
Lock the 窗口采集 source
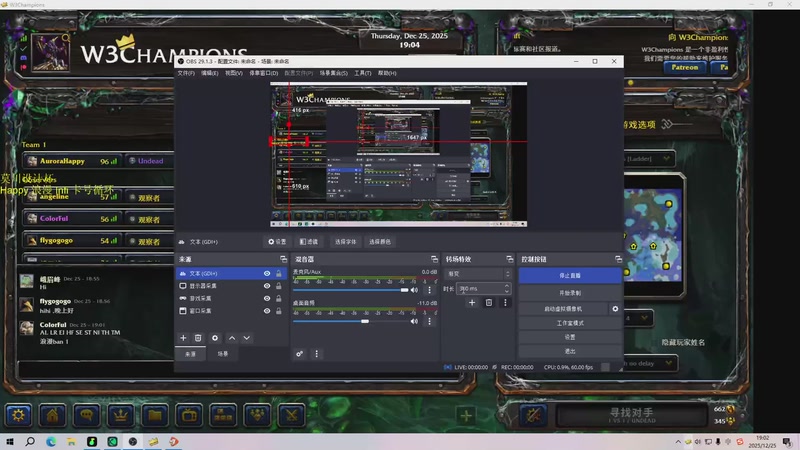point(279,311)
